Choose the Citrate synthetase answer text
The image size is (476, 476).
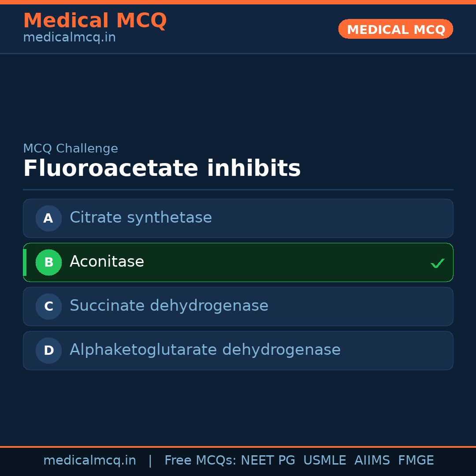pyautogui.click(x=141, y=218)
